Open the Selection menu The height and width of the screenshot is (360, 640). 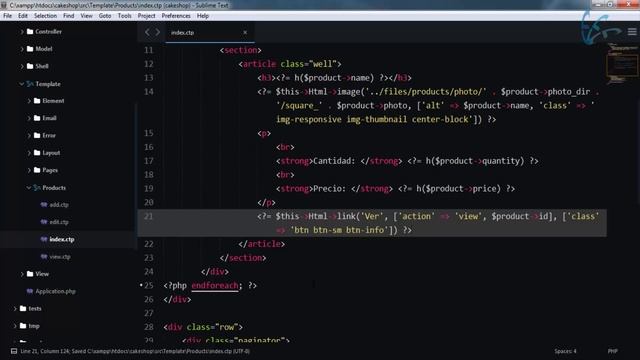tap(45, 16)
